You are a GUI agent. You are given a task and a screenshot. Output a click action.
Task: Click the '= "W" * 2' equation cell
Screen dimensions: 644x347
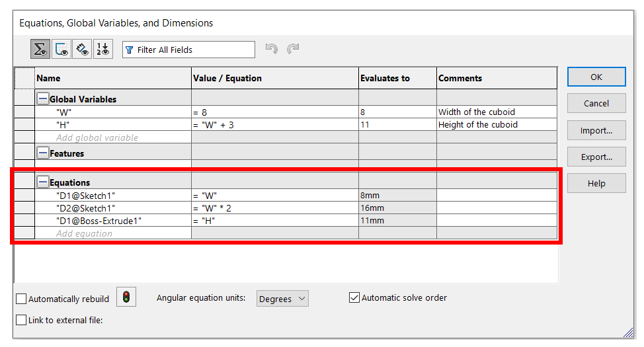(x=275, y=208)
